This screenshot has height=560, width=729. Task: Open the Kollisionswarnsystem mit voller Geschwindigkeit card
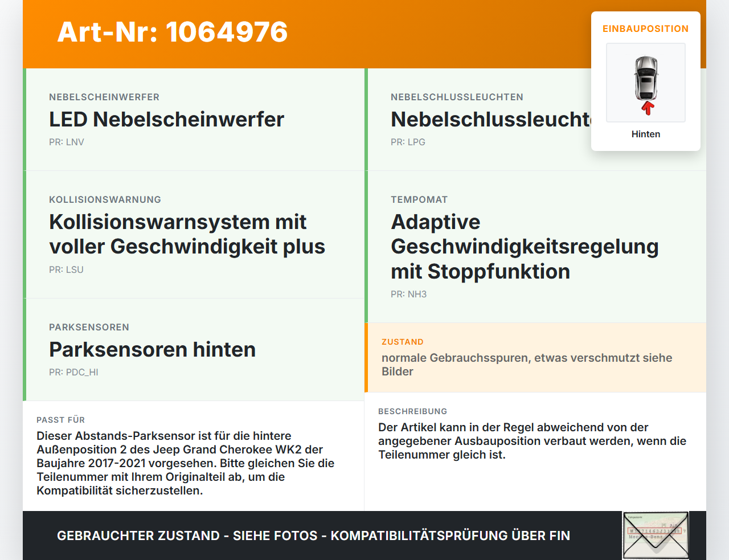coord(194,235)
